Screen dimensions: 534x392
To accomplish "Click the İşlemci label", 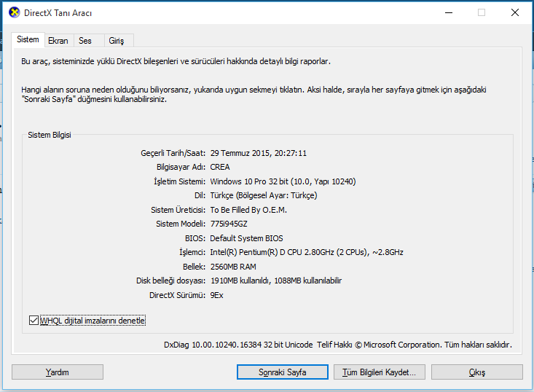I will tap(192, 252).
